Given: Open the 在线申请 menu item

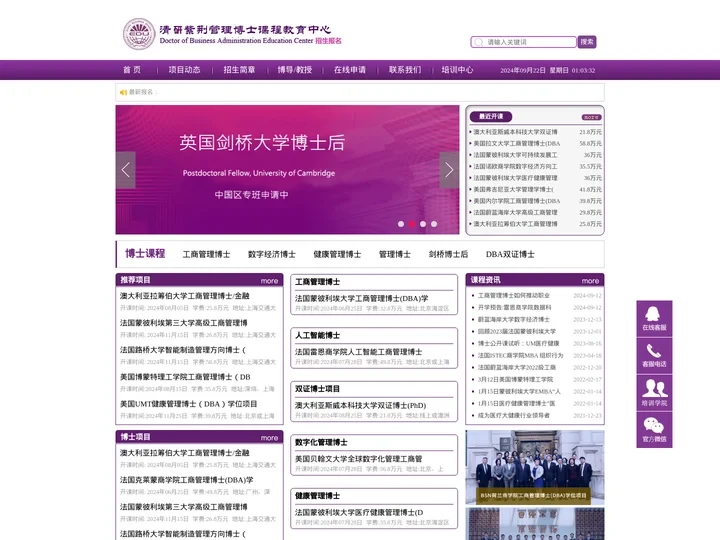Looking at the screenshot, I should point(350,70).
